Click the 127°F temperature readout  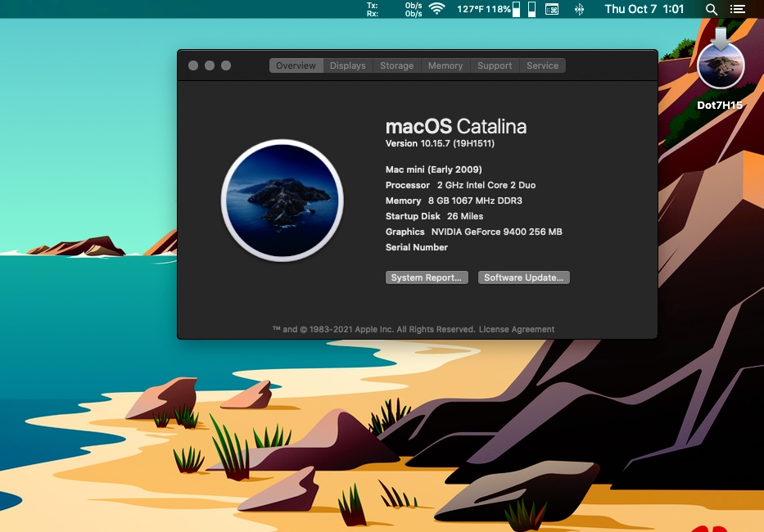coord(470,9)
